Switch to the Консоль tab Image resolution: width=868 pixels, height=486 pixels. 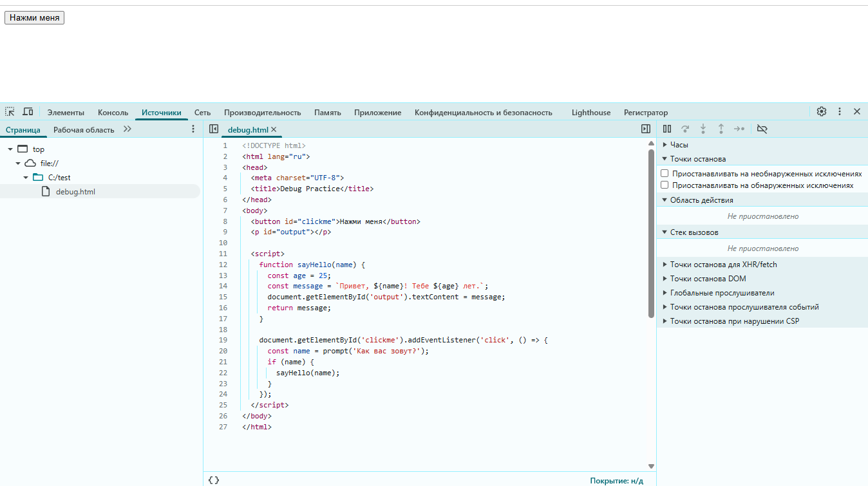(x=113, y=113)
